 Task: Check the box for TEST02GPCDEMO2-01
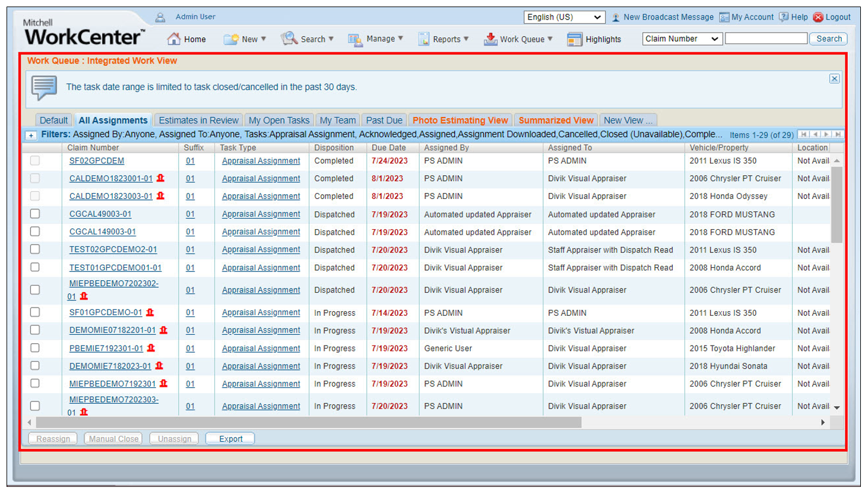click(35, 249)
